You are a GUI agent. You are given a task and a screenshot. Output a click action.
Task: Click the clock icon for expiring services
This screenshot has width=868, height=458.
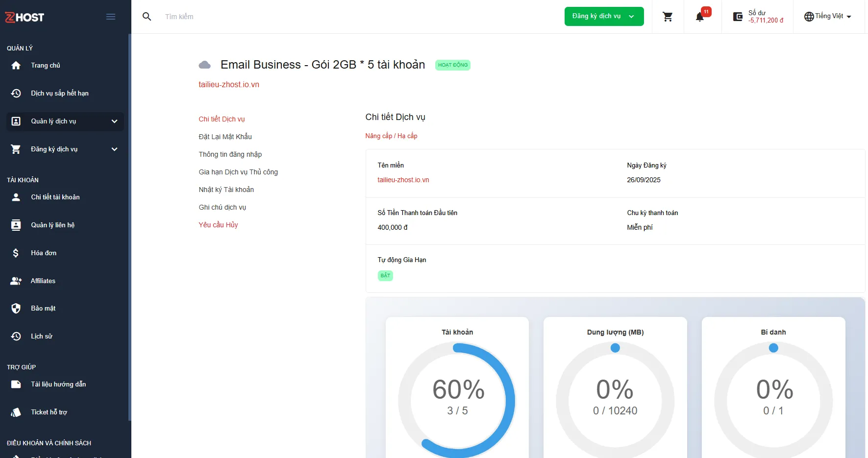tap(16, 94)
